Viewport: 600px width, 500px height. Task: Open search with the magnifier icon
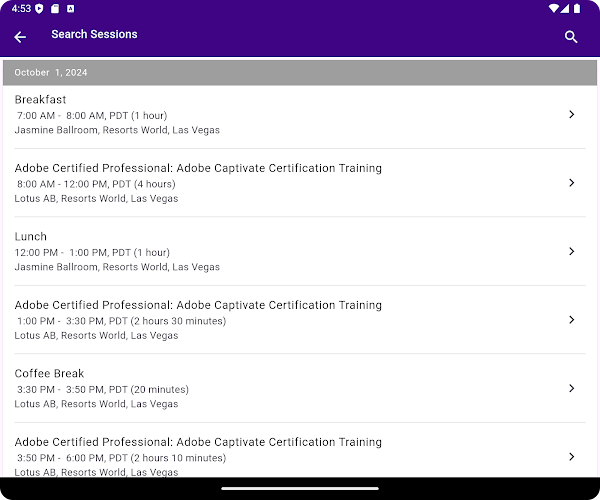[571, 37]
